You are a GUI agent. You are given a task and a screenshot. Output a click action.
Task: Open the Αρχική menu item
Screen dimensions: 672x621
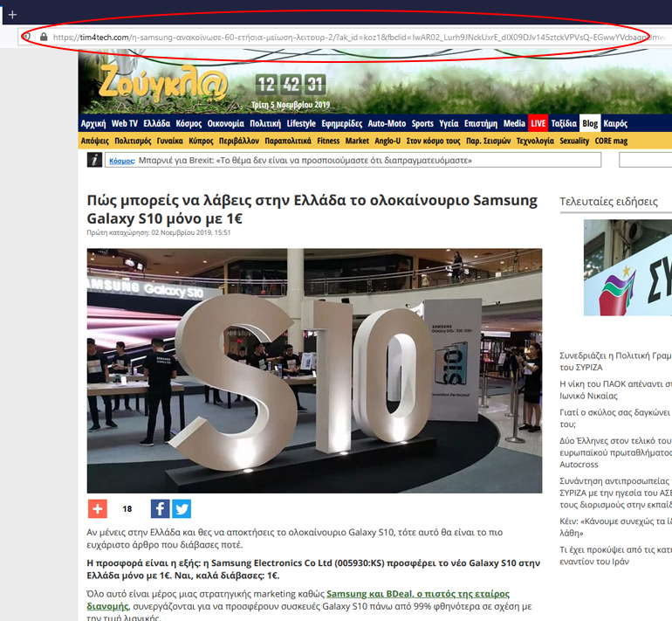coord(93,123)
